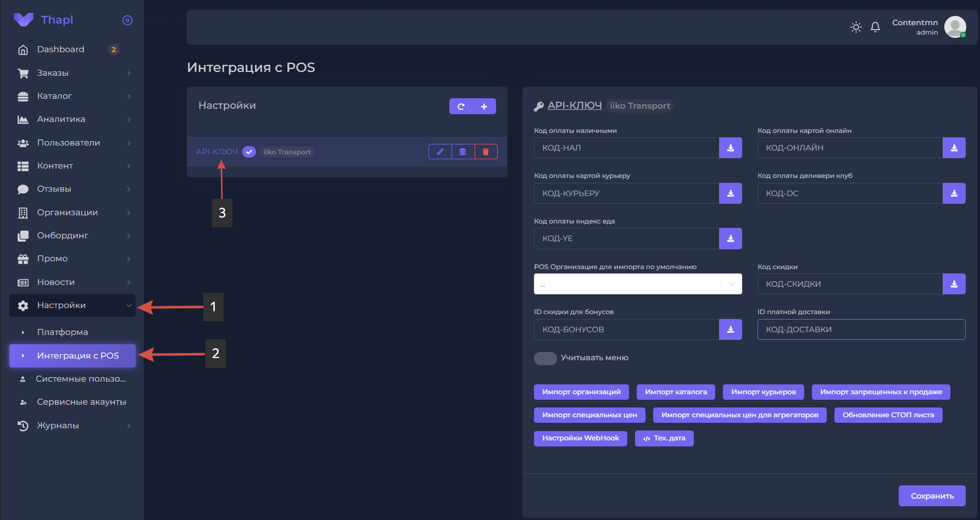
Task: Click the refresh icon in Настройки panel
Action: pyautogui.click(x=461, y=107)
